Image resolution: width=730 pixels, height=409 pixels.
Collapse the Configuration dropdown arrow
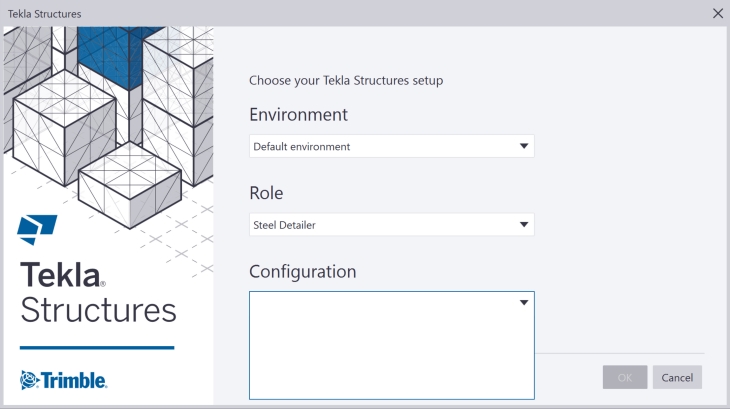(523, 302)
